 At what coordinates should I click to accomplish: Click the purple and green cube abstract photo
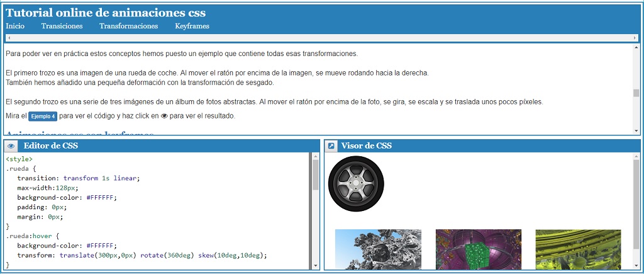(x=479, y=249)
